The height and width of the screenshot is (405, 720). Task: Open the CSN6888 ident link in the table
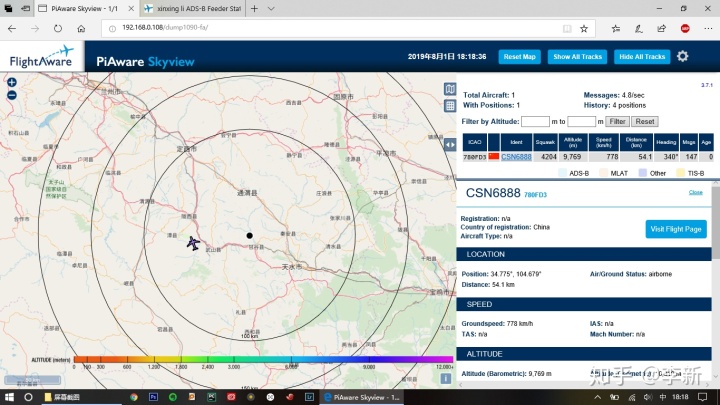516,157
